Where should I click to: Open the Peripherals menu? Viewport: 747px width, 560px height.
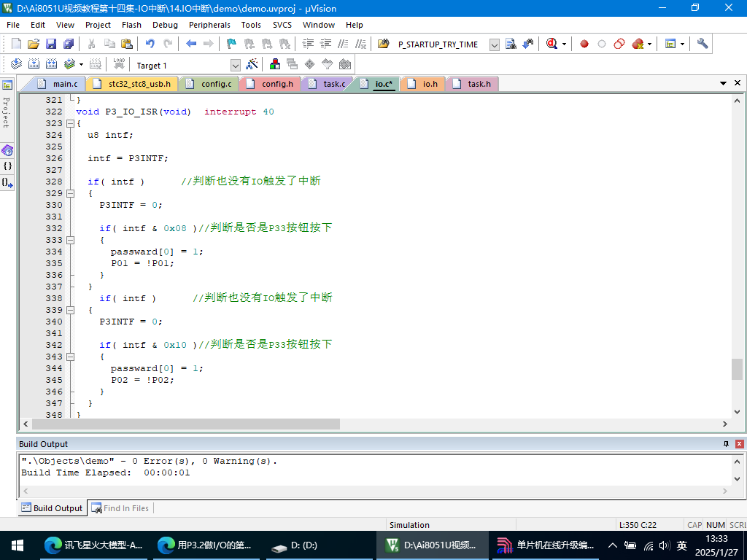click(209, 25)
